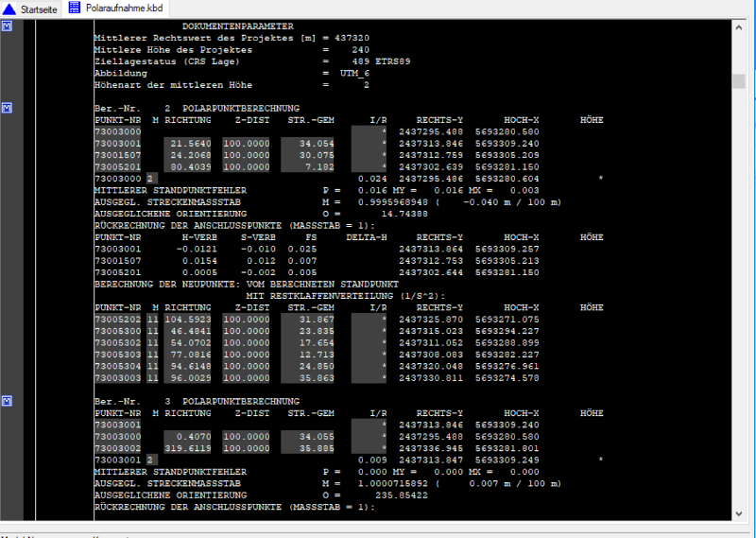Viewport: 756px width, 538px height.
Task: Click the point number field 73003003
Action: (118, 378)
